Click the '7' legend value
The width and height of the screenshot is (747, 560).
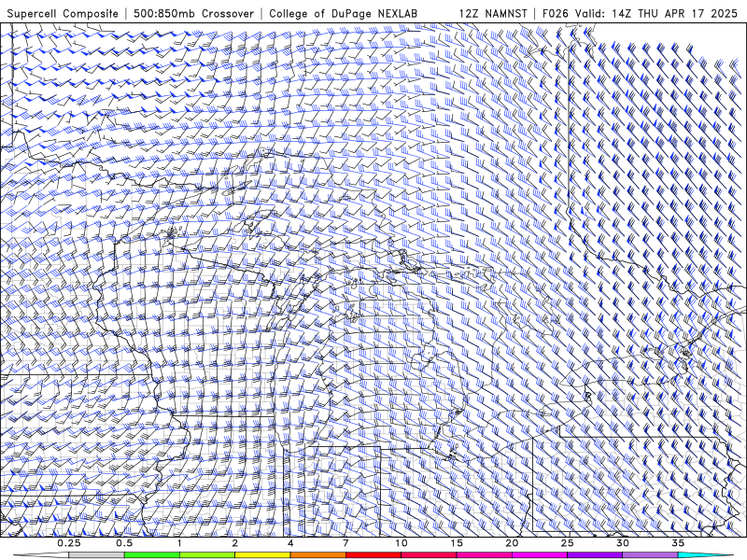pyautogui.click(x=345, y=543)
